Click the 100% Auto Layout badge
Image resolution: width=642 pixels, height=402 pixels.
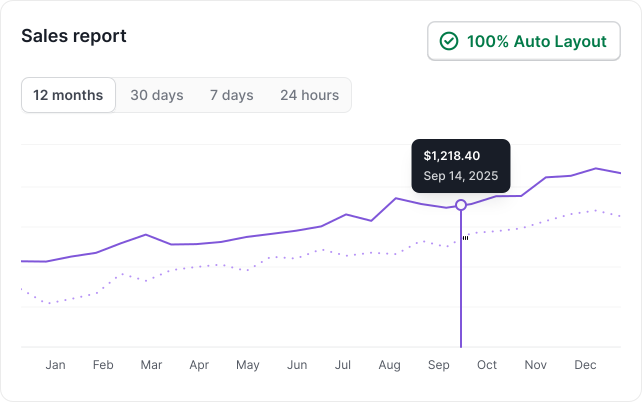pos(524,42)
